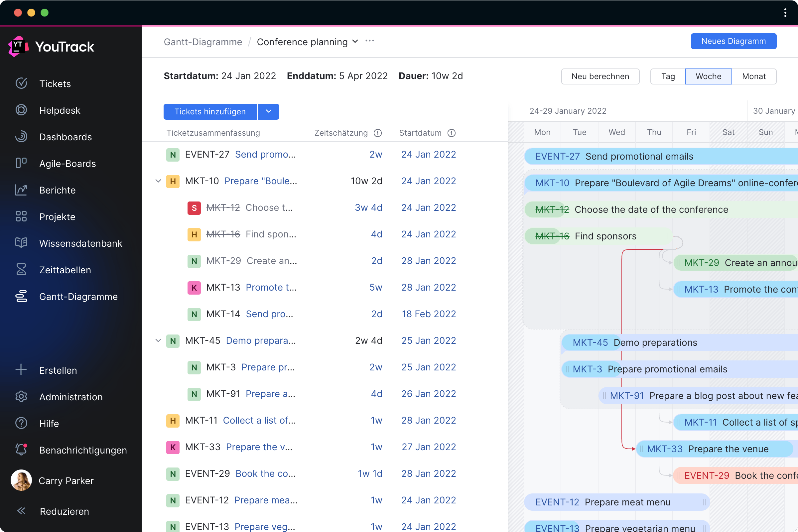The width and height of the screenshot is (798, 532).
Task: Open Zeittabellen time tracking icon
Action: coord(21,270)
